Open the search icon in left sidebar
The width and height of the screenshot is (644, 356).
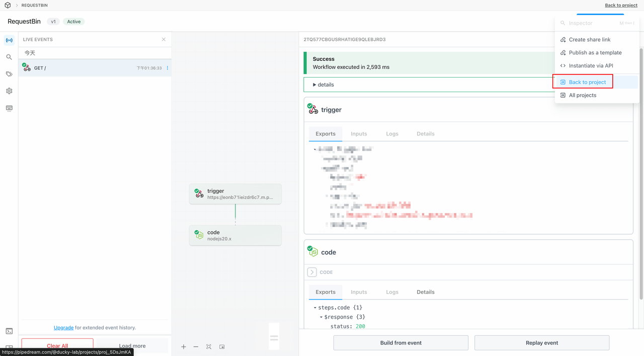tap(9, 57)
